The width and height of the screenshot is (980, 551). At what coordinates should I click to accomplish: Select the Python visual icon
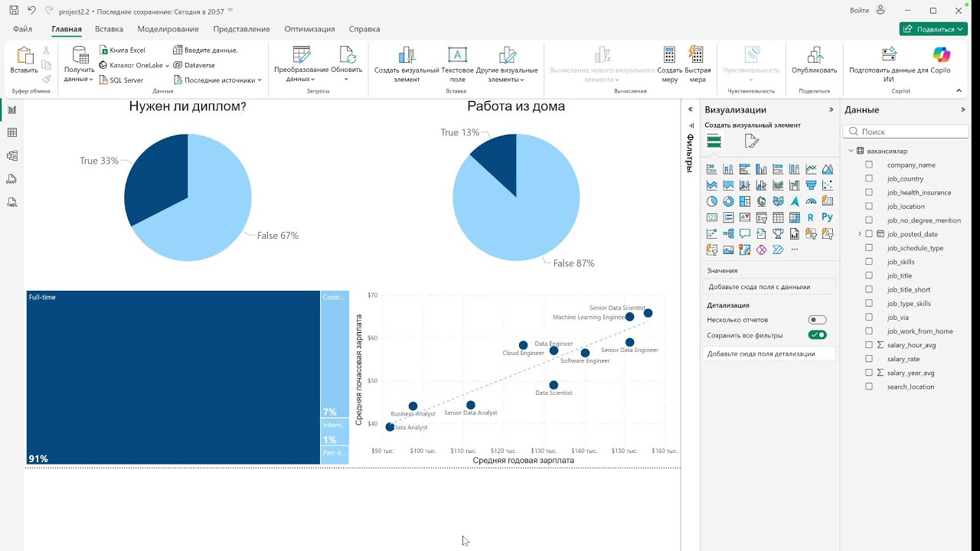(x=827, y=217)
